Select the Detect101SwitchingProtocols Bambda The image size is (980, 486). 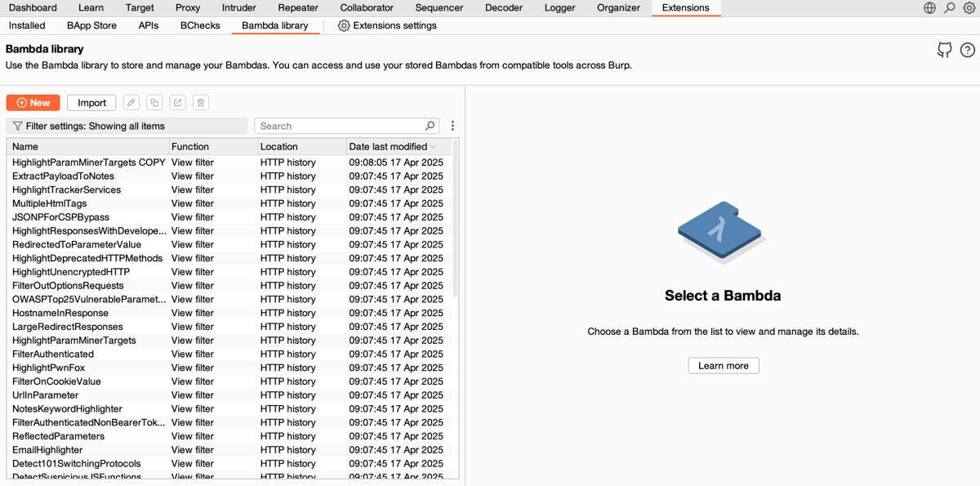(x=229, y=464)
